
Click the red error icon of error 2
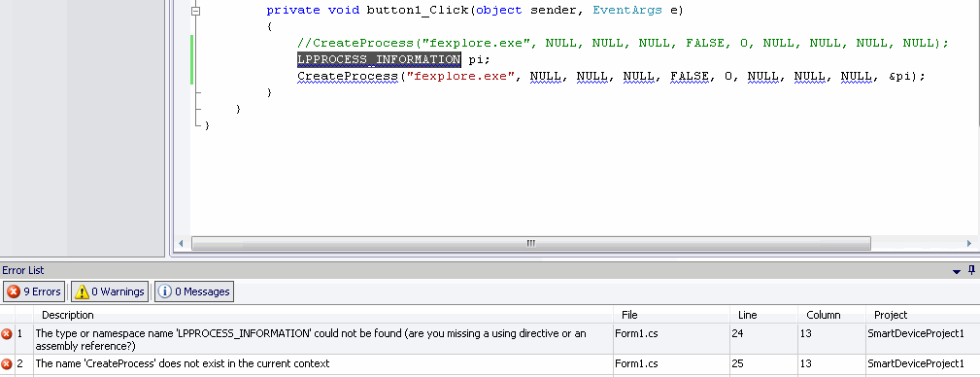pos(7,363)
